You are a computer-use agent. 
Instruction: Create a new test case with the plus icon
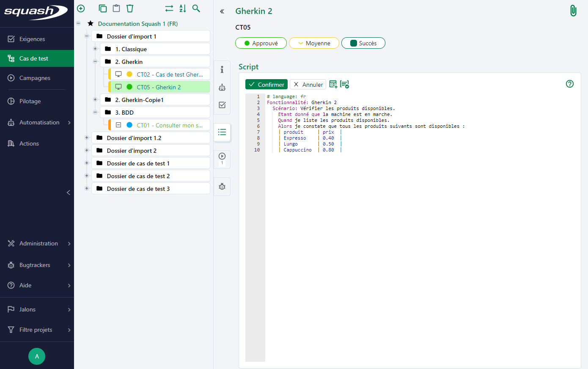[x=80, y=8]
